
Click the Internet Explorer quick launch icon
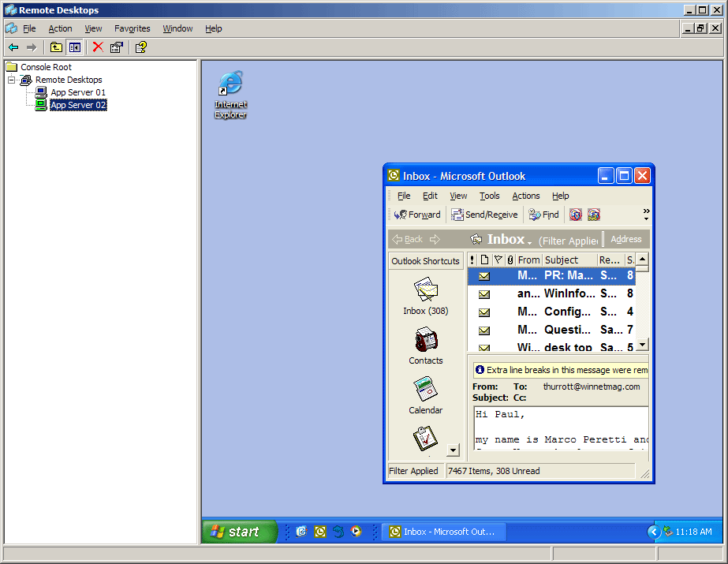point(302,532)
